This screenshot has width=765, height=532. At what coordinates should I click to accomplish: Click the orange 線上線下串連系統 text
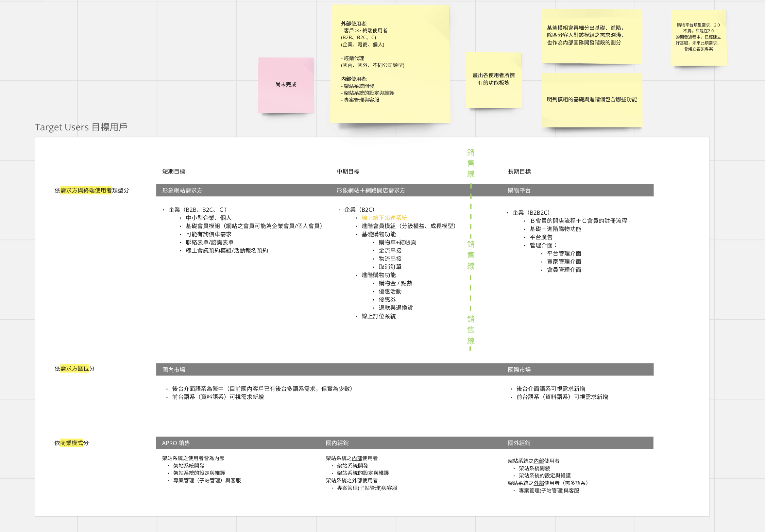coord(384,218)
